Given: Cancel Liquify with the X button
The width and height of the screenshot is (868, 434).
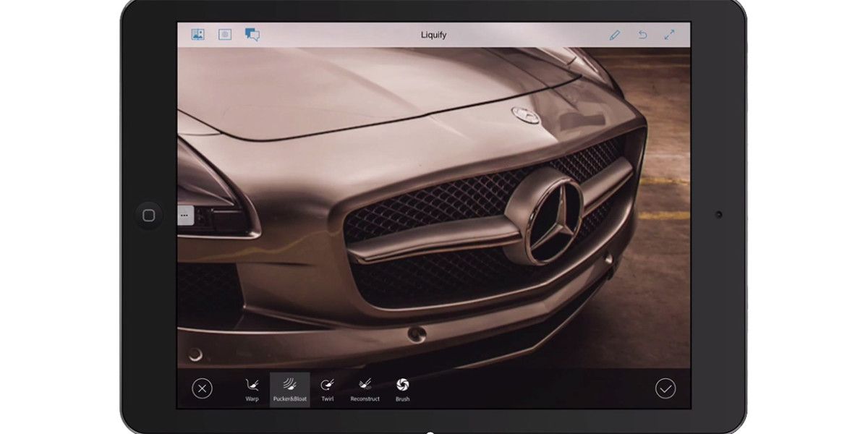Looking at the screenshot, I should coord(202,388).
